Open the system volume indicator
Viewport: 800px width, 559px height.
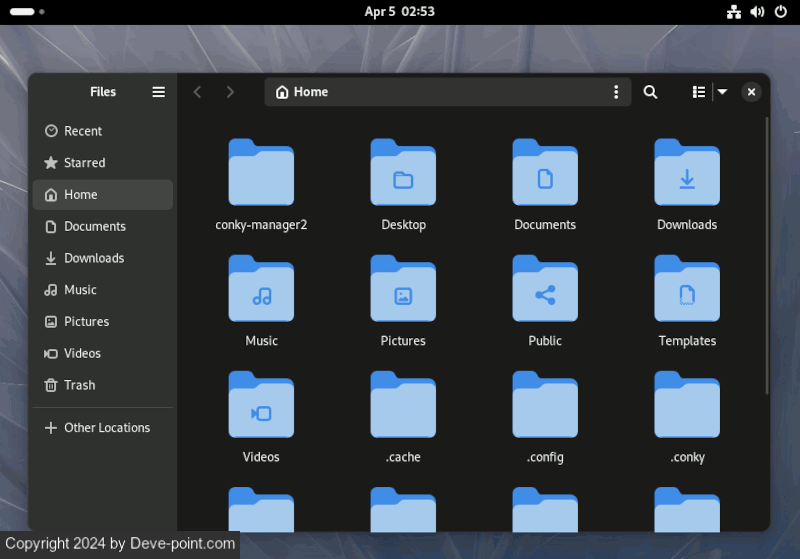[x=757, y=12]
